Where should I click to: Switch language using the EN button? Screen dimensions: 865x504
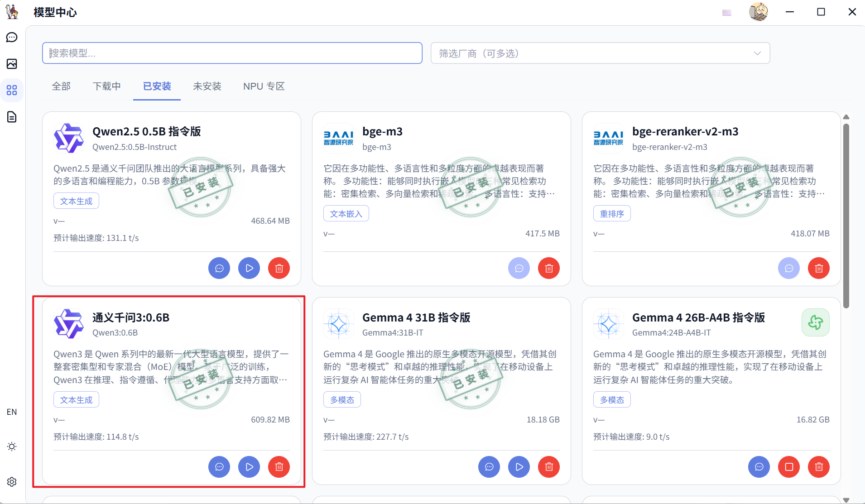click(x=12, y=412)
